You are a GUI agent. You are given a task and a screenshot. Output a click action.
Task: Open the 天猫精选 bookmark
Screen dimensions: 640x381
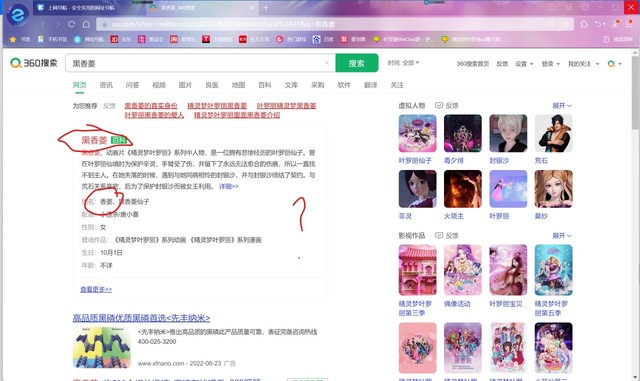(x=217, y=39)
